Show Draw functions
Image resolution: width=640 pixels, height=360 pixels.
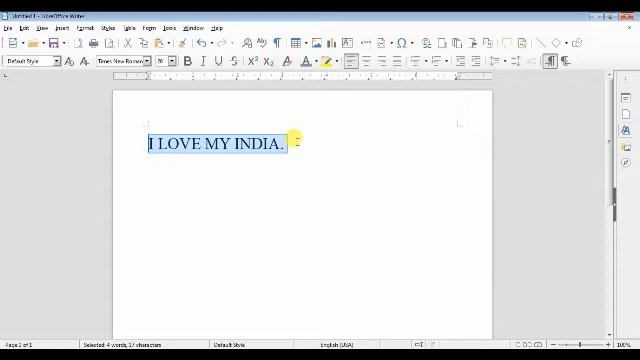pyautogui.click(x=577, y=43)
